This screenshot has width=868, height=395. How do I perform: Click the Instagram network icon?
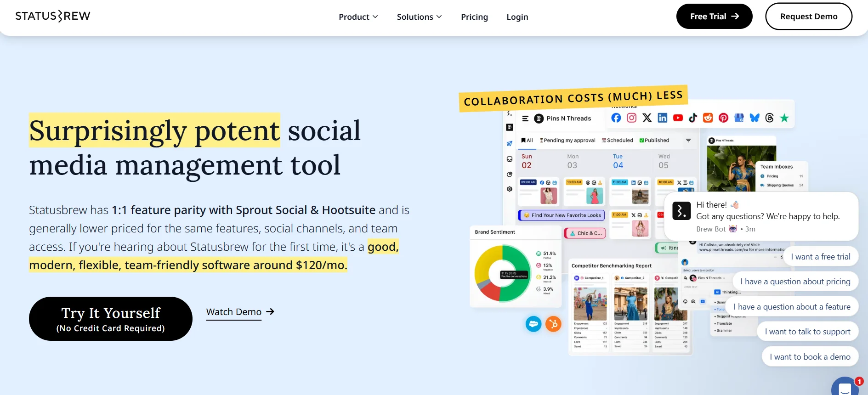coord(632,118)
